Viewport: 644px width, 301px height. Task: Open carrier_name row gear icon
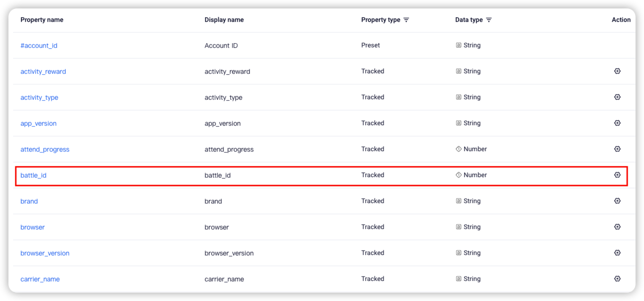(x=617, y=279)
